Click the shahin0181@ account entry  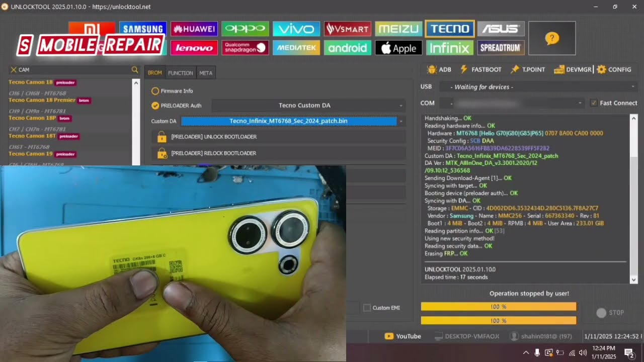click(541, 336)
